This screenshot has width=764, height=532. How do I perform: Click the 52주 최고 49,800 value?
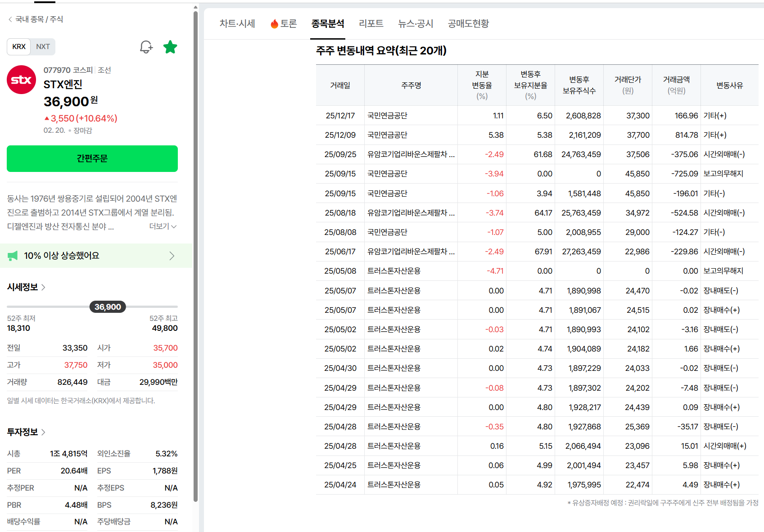tap(165, 328)
